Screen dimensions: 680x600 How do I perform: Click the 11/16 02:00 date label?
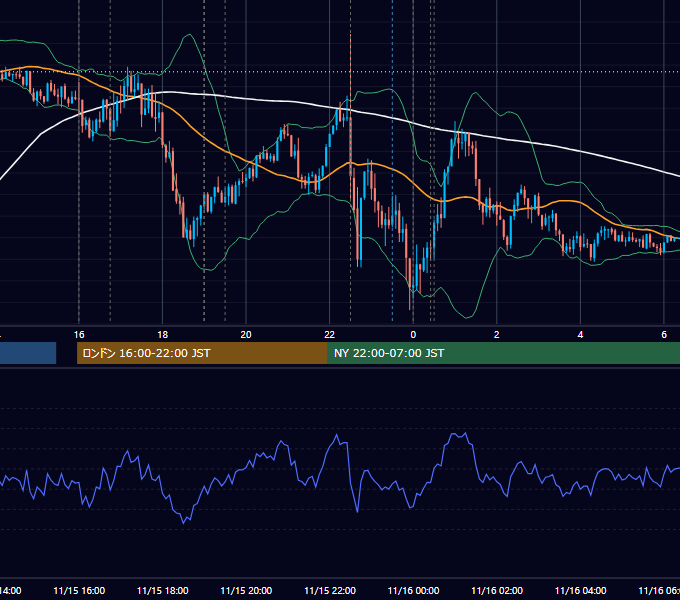coord(497,591)
